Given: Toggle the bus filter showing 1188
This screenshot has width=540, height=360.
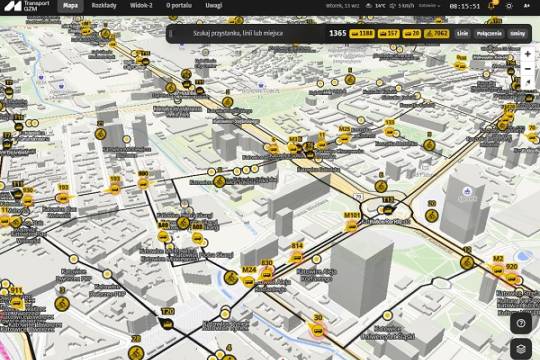Looking at the screenshot, I should pos(362,34).
